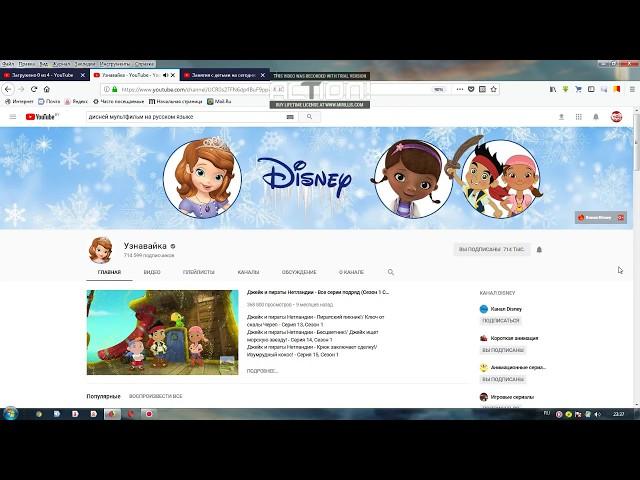Open the Яндекс bookmark
Screen dimensions: 640x480
(76, 101)
